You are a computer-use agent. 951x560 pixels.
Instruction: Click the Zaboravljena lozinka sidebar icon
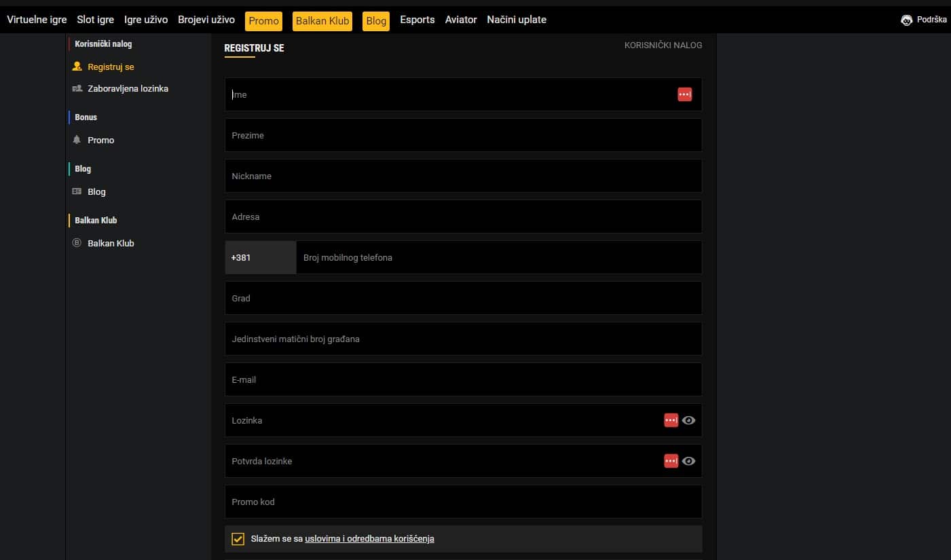tap(77, 88)
